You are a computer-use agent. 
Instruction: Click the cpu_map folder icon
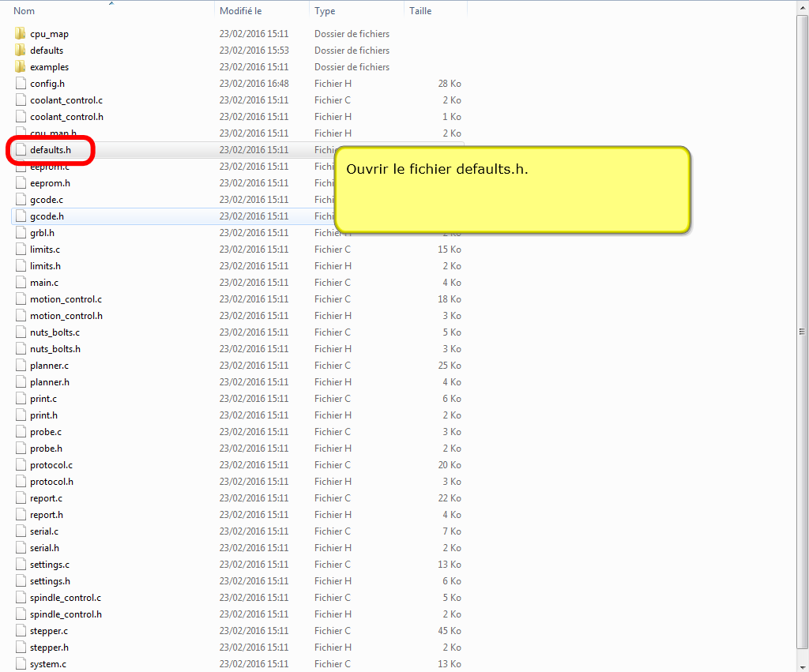pos(21,34)
